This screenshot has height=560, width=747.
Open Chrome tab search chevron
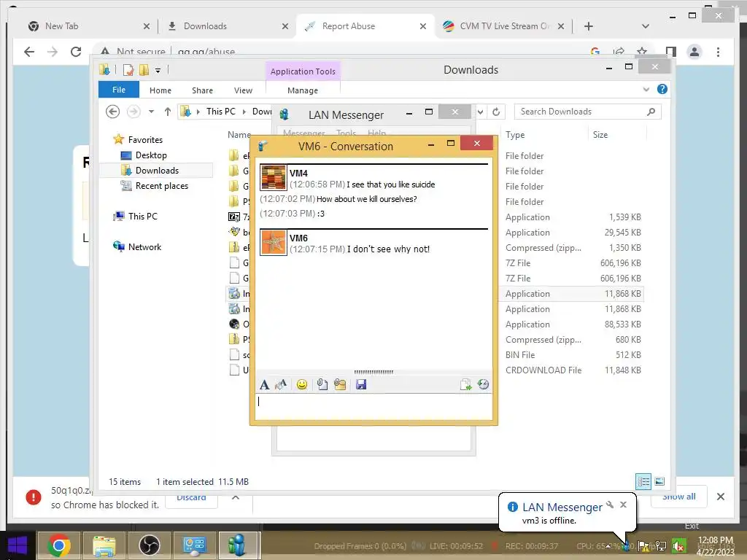[645, 26]
